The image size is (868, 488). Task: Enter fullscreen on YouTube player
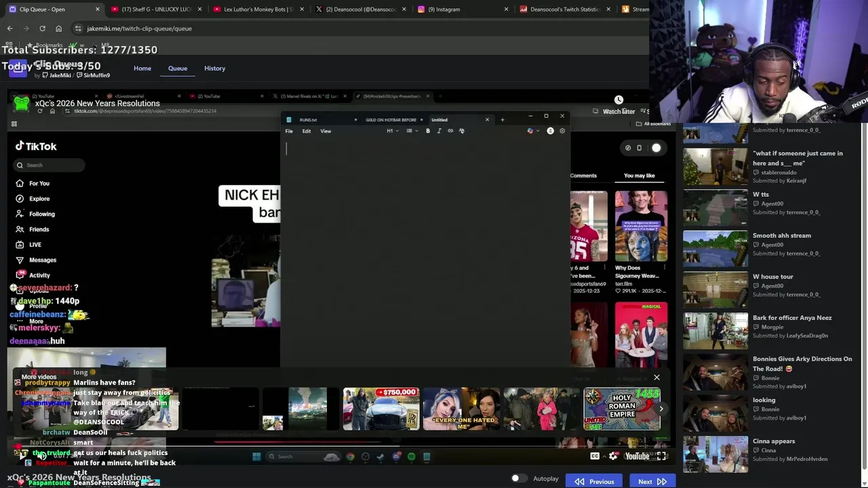pyautogui.click(x=662, y=456)
